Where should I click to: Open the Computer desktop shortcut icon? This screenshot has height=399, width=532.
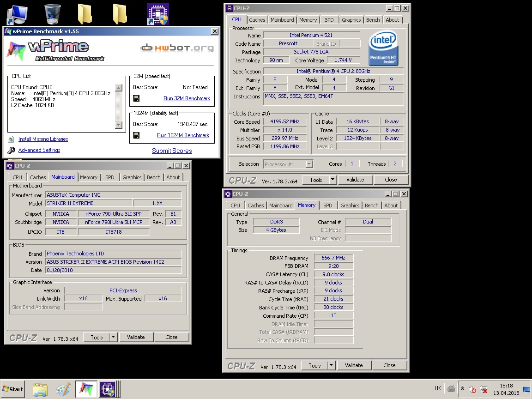pos(17,15)
